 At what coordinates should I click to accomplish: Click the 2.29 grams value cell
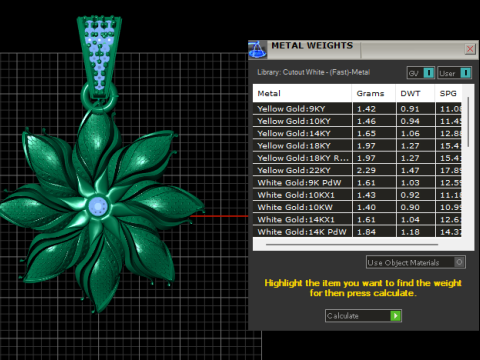click(374, 170)
